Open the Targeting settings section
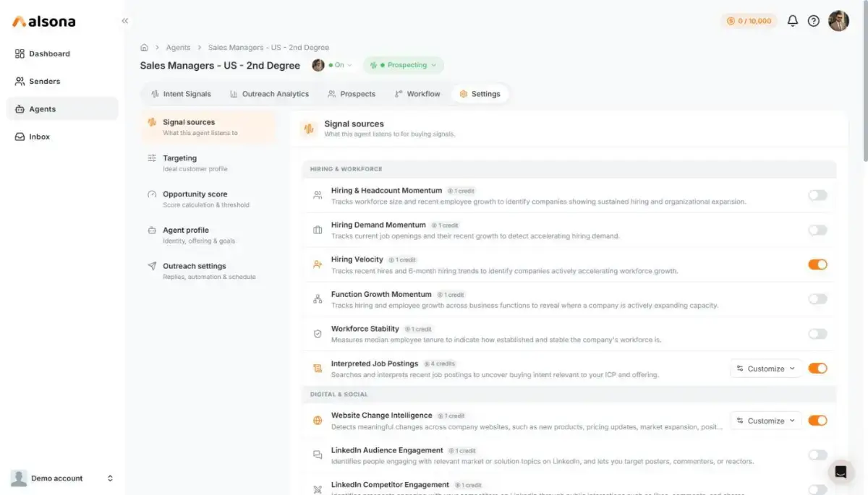Viewport: 868px width, 495px height. click(208, 163)
